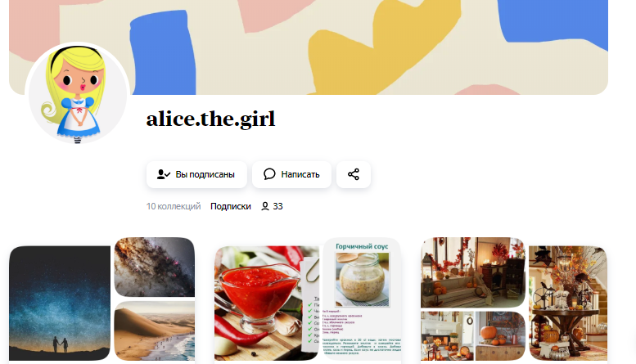Viewport: 636px width, 364px height.
Task: Open the Alice cartoon avatar picture
Action: pos(77,94)
